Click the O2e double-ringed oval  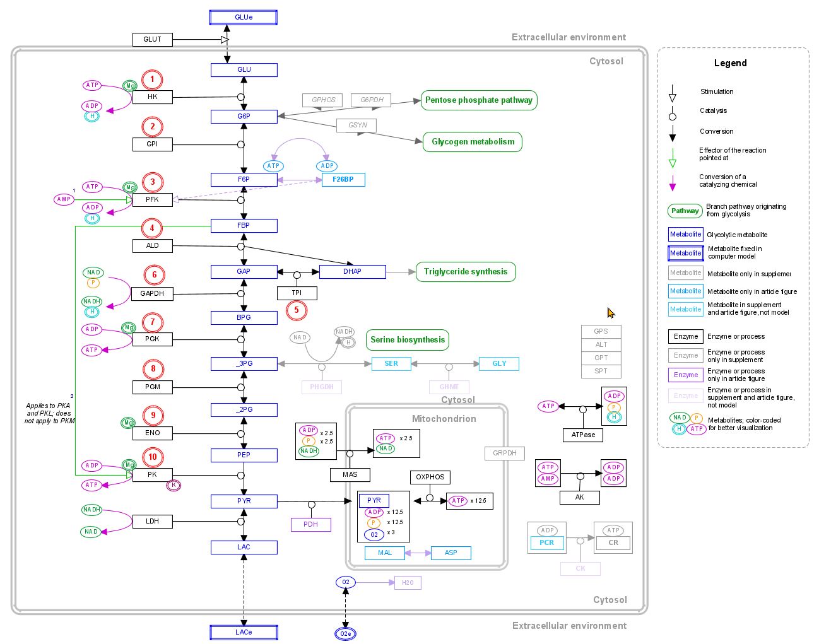click(345, 633)
